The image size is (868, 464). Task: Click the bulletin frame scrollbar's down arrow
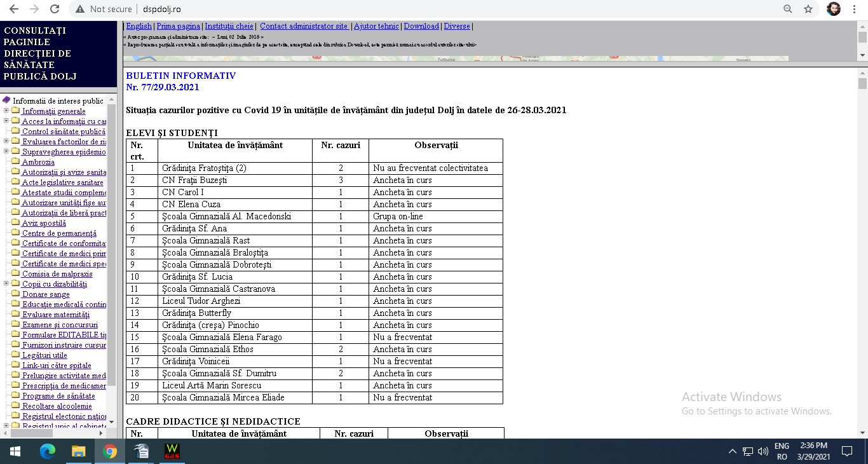tap(862, 433)
